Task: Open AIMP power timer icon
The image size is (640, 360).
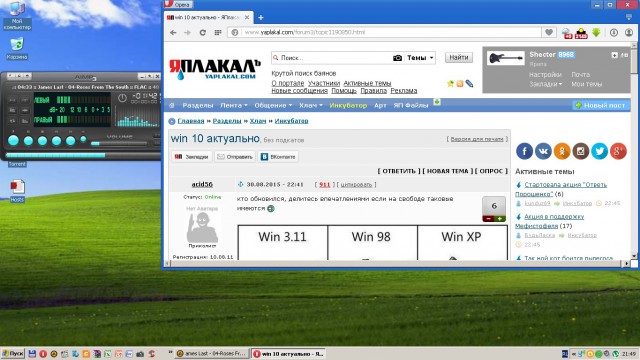Action: coord(122,98)
